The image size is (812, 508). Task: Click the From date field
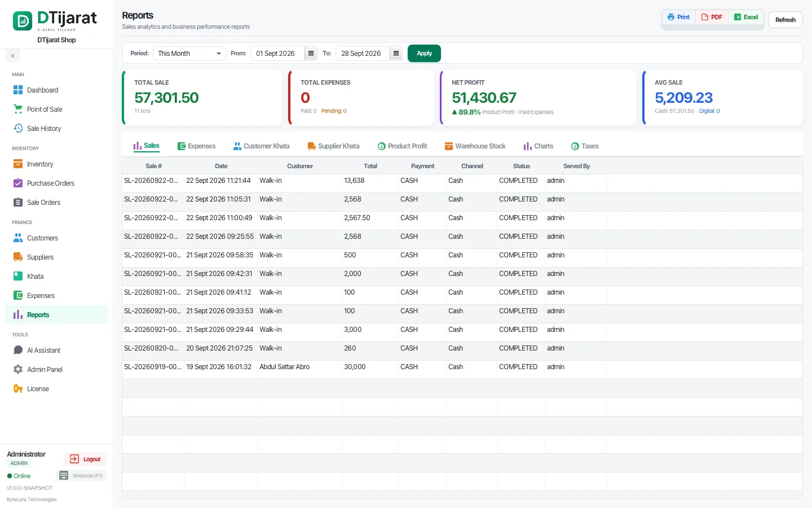coord(278,54)
